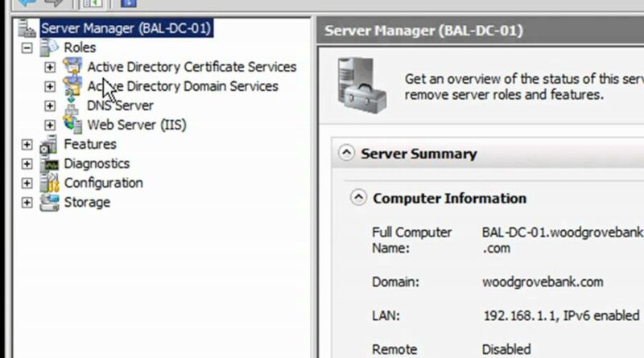
Task: Select the Diagnostics tree item
Action: (97, 164)
